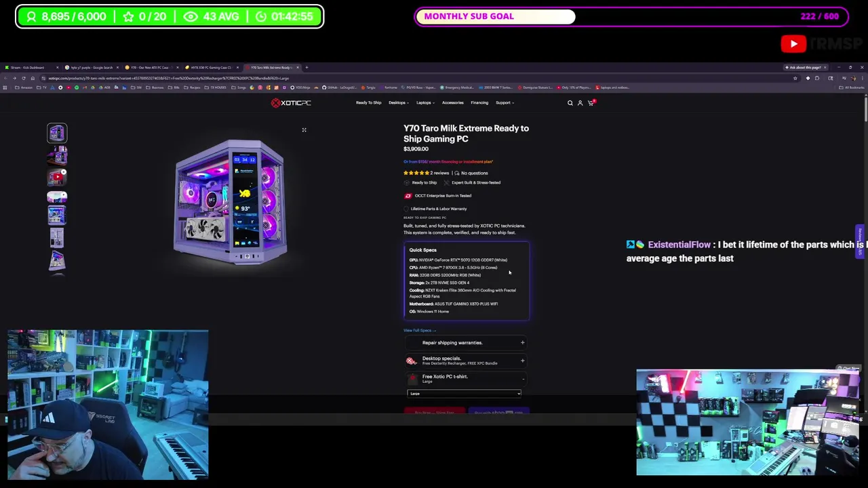868x488 pixels.
Task: Bookmark this page with star icon
Action: coord(795,78)
